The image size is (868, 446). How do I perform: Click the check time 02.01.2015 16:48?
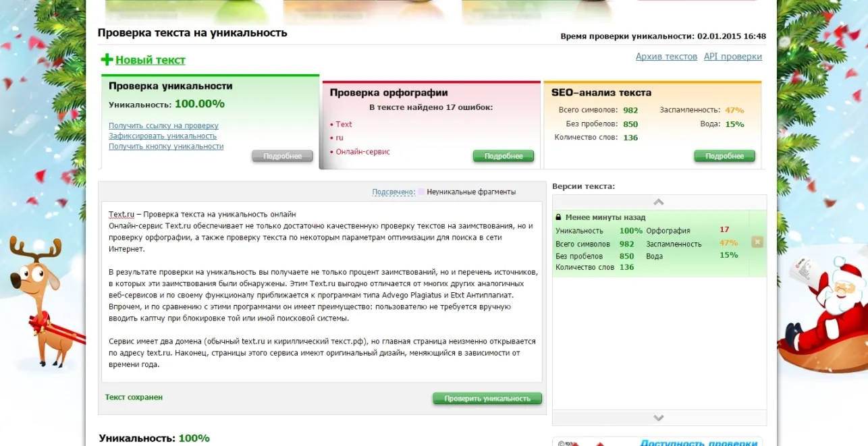(x=732, y=36)
